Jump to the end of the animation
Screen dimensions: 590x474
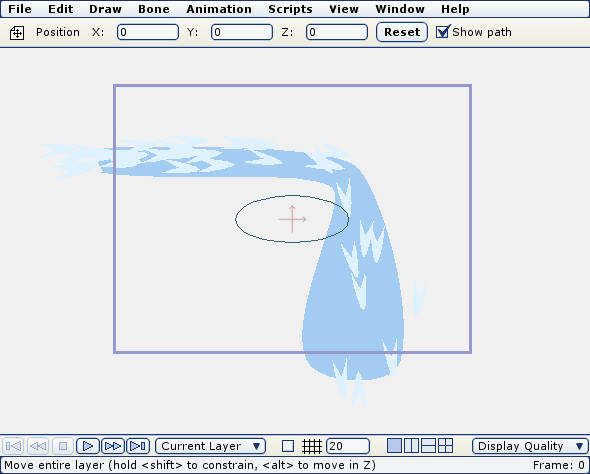138,446
